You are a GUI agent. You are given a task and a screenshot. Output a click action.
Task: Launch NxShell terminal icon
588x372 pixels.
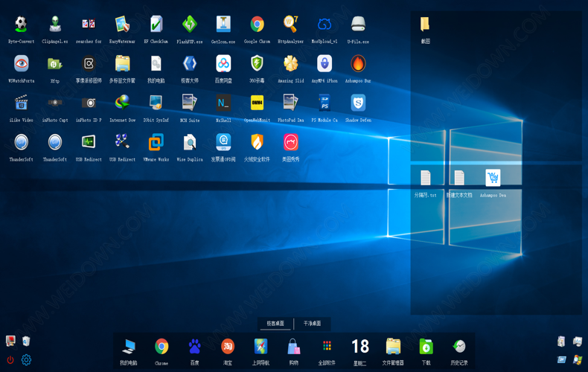coord(223,103)
